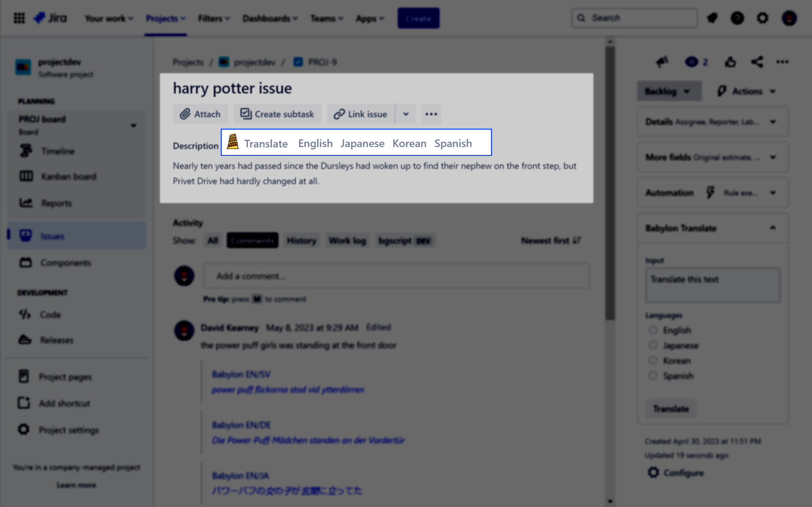This screenshot has height=507, width=812.
Task: Switch to the History activity tab
Action: [x=301, y=241]
